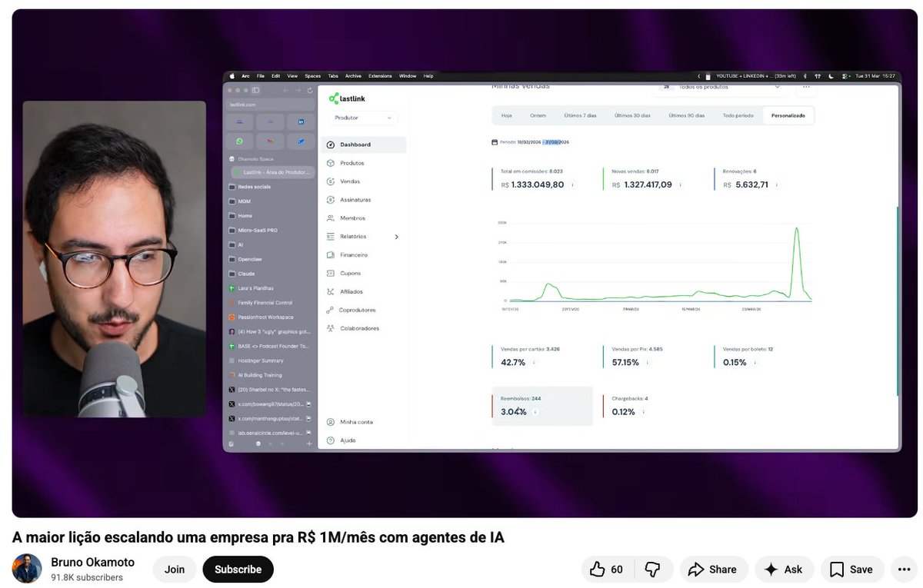Click the Share button
This screenshot has width=923, height=588.
click(713, 570)
